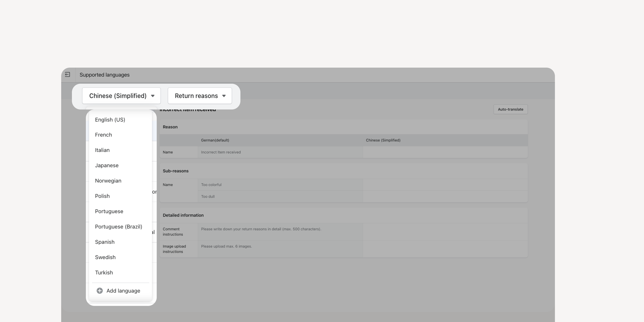This screenshot has width=644, height=322.
Task: Click the Supported languages title
Action: pos(105,75)
